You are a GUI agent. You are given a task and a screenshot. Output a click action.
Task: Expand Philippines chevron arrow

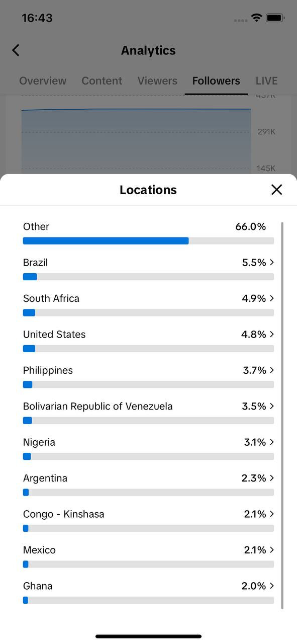[x=272, y=370]
